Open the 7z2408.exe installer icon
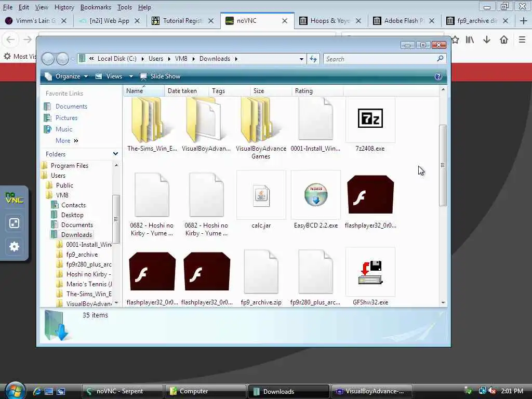Screen dimensions: 532x399 (x=370, y=118)
